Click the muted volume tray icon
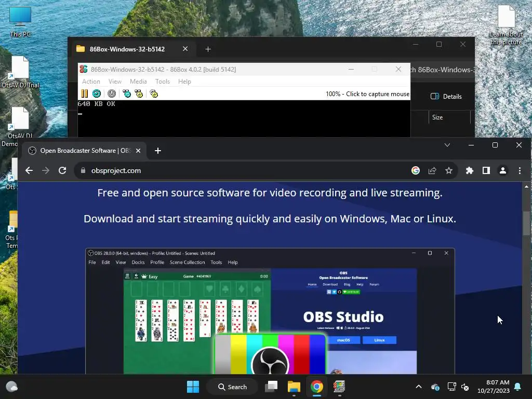Screen dimensions: 532x399 pos(465,387)
